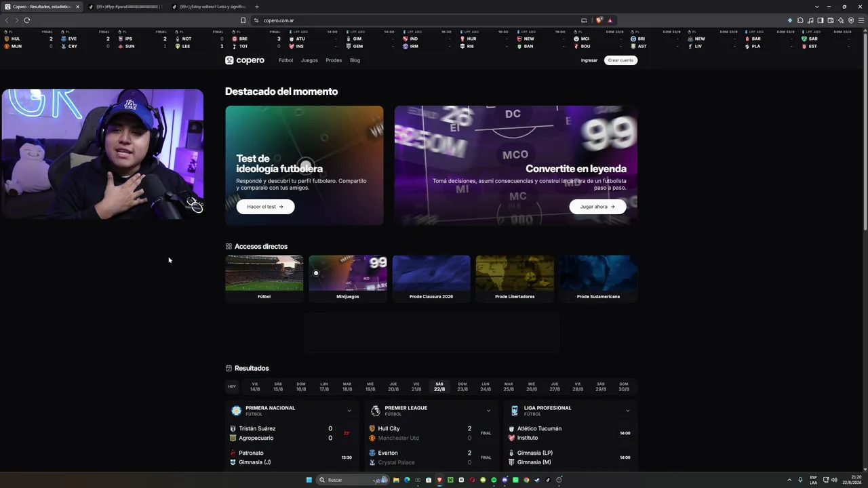Click the Liga Profesional league badge
This screenshot has width=868, height=488.
[515, 411]
